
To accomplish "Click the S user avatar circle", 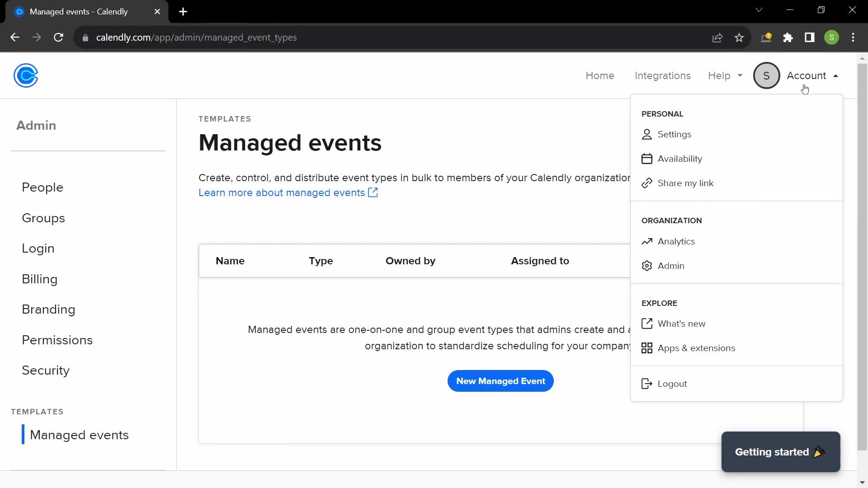I will point(766,75).
